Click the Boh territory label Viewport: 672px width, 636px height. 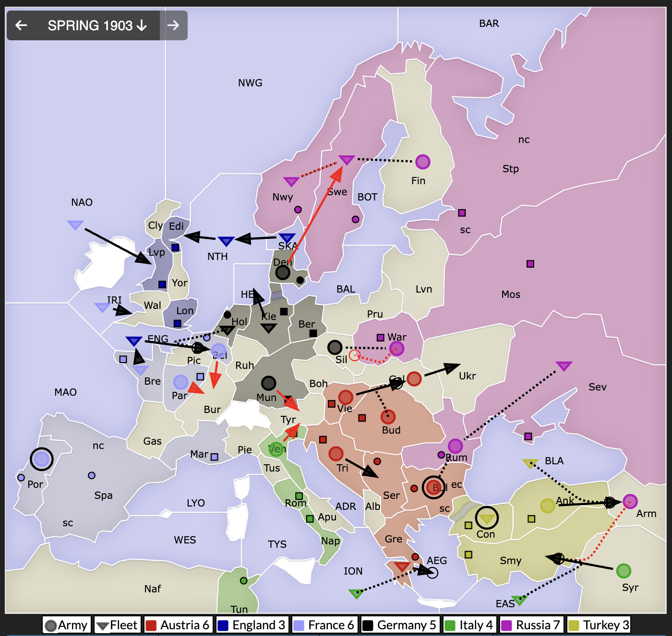pyautogui.click(x=318, y=384)
